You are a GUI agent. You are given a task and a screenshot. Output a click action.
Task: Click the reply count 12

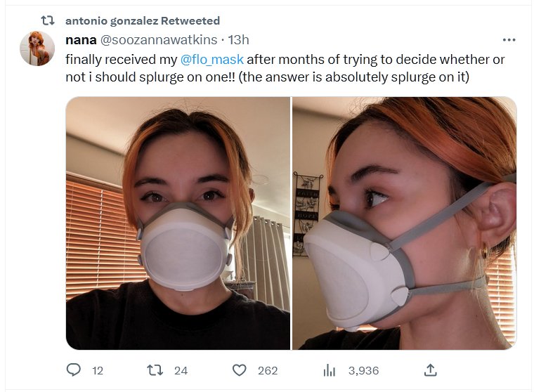pyautogui.click(x=98, y=370)
